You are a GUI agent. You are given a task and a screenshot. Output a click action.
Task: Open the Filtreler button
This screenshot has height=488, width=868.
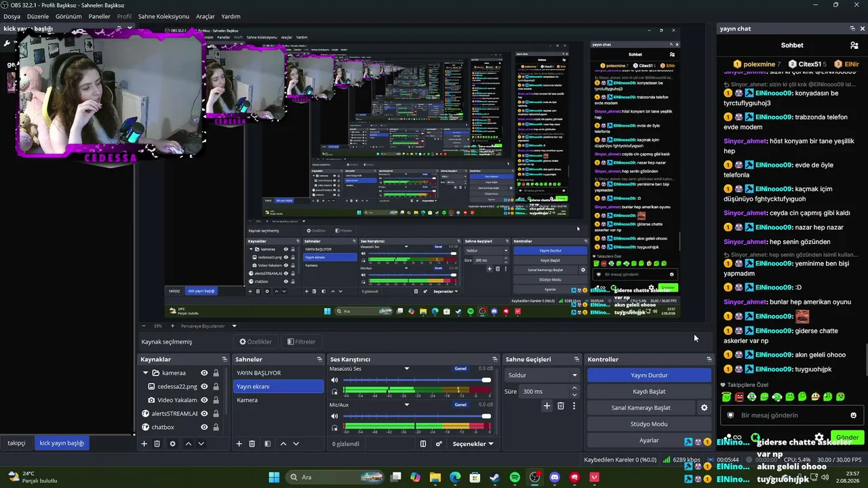pyautogui.click(x=301, y=342)
